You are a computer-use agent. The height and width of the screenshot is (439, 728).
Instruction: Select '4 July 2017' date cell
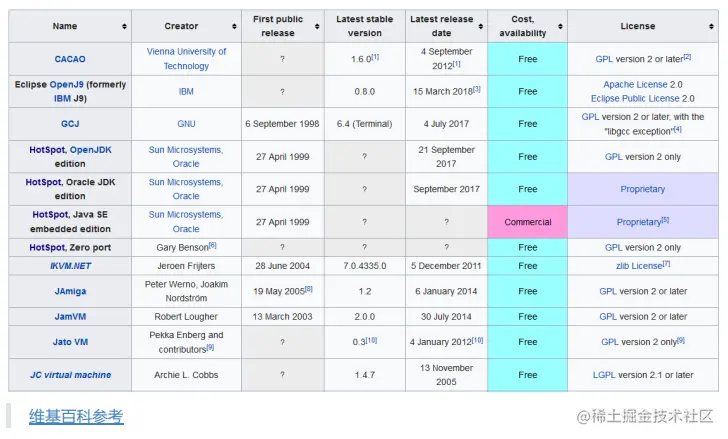pyautogui.click(x=446, y=124)
